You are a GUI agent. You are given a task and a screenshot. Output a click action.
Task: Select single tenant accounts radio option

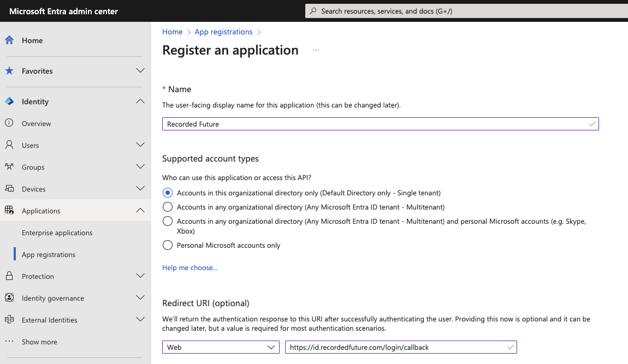[x=168, y=193]
